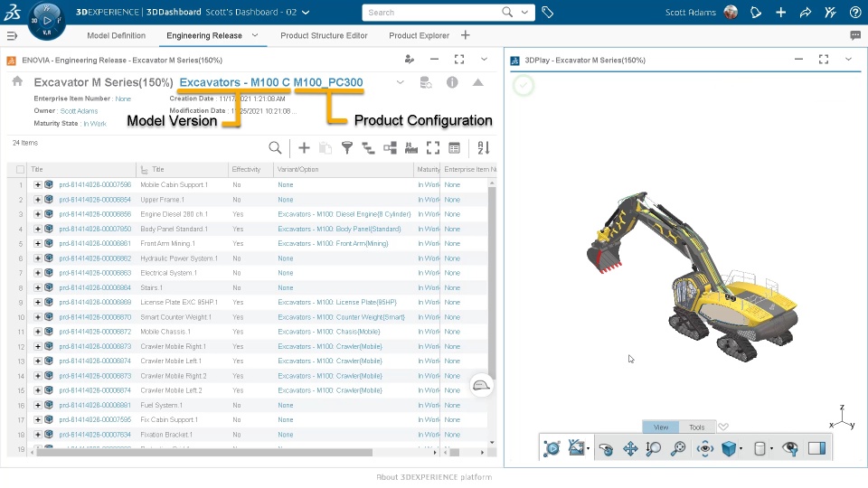
Task: Expand the Engine Diesel 280 ch.1 row
Action: click(x=38, y=214)
